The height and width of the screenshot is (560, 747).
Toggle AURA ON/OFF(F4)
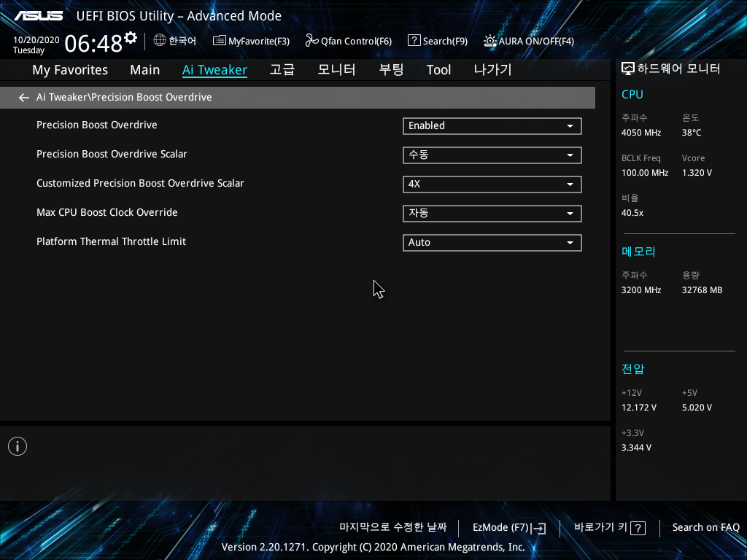[529, 41]
